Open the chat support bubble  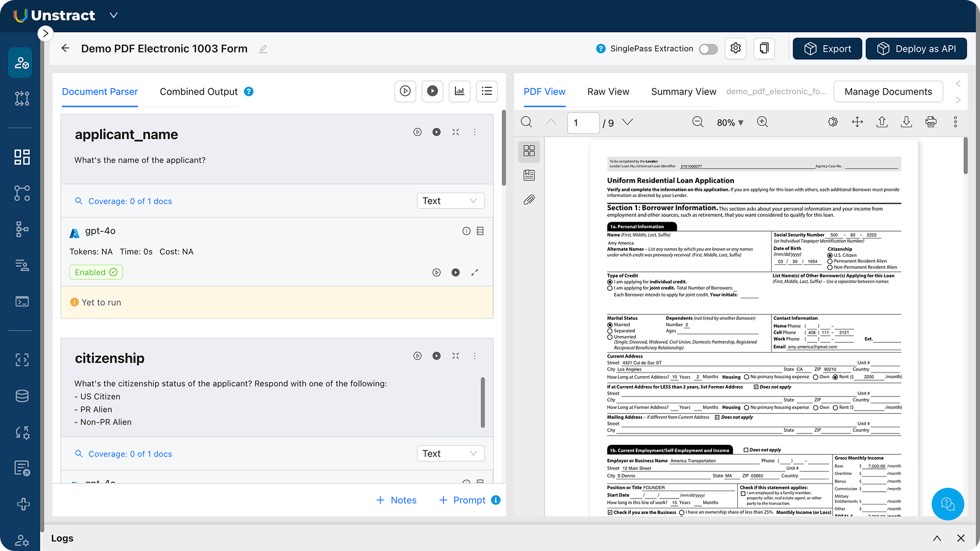point(947,504)
